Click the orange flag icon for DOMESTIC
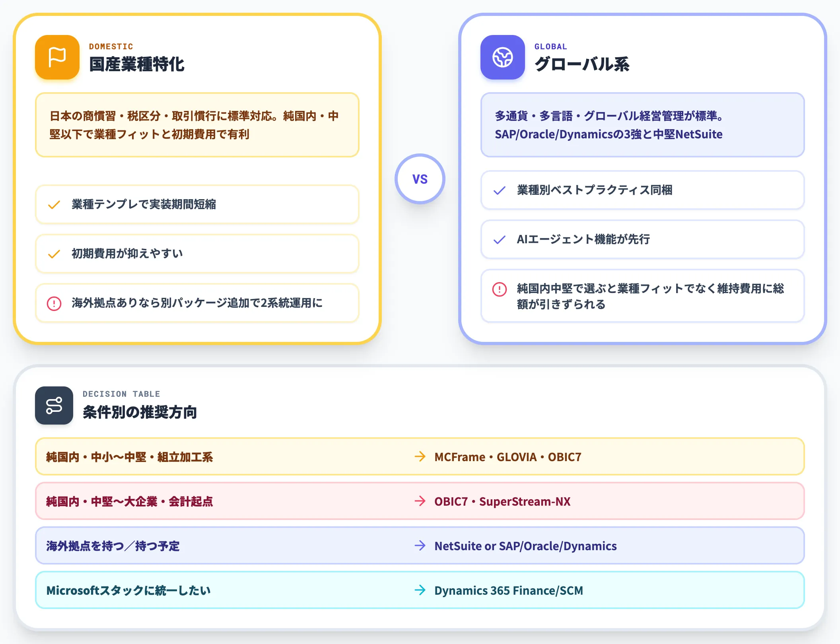 (57, 57)
